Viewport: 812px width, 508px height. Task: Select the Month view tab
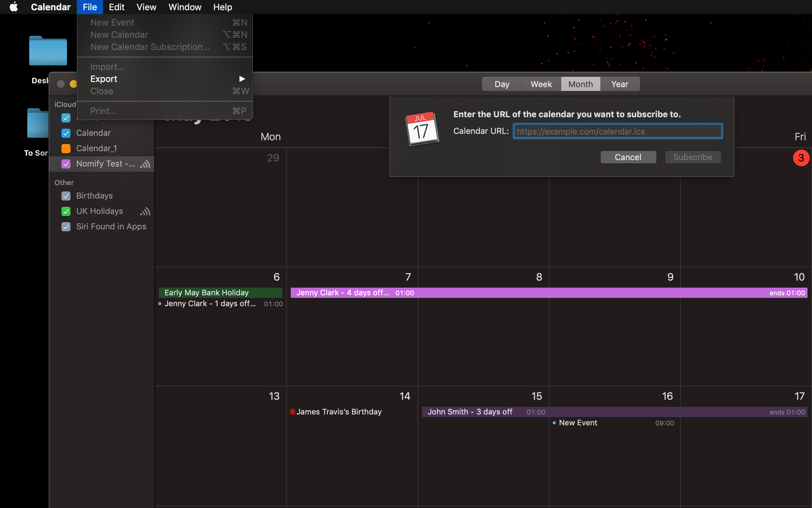click(x=580, y=84)
